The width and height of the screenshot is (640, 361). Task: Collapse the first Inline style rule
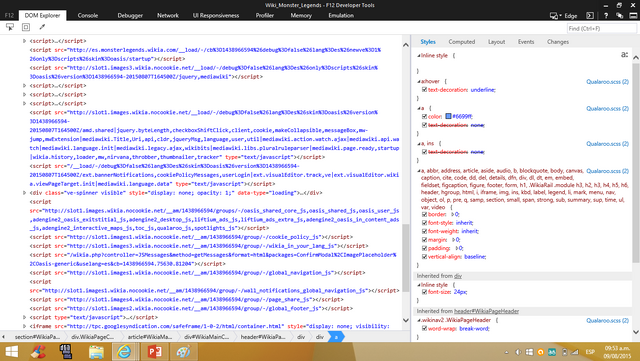(419, 56)
